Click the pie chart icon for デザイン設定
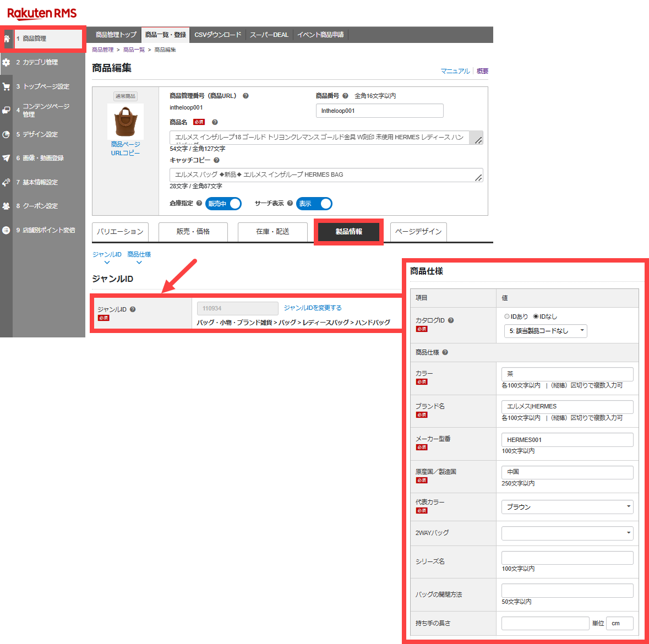 click(x=6, y=134)
